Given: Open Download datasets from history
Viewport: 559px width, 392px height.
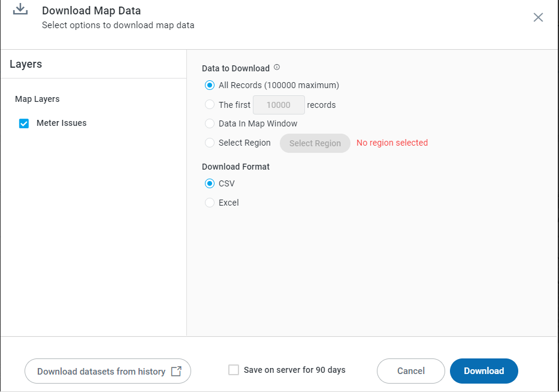Looking at the screenshot, I should coord(101,371).
